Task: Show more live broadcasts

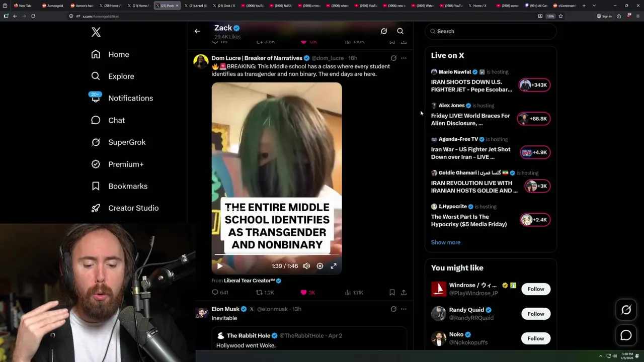Action: (445, 242)
